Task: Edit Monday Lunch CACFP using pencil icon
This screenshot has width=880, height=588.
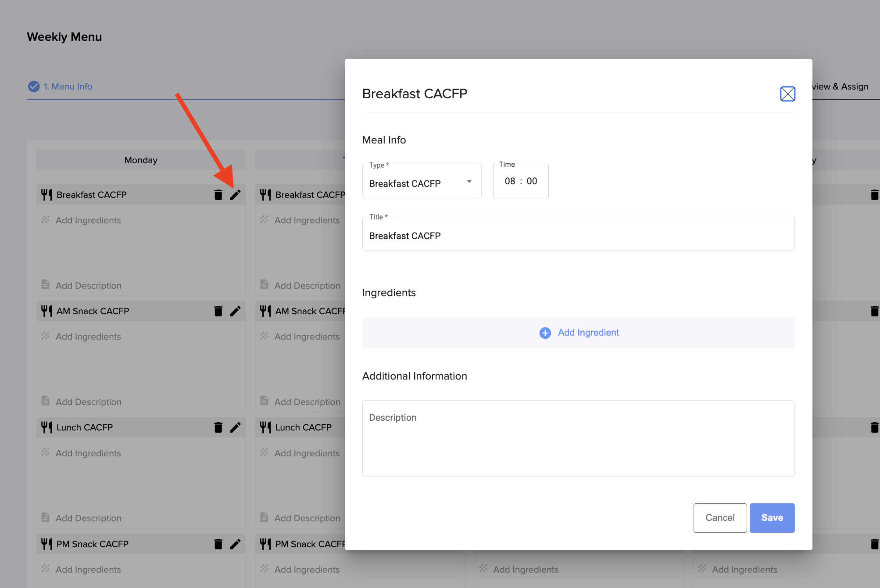Action: coord(235,427)
